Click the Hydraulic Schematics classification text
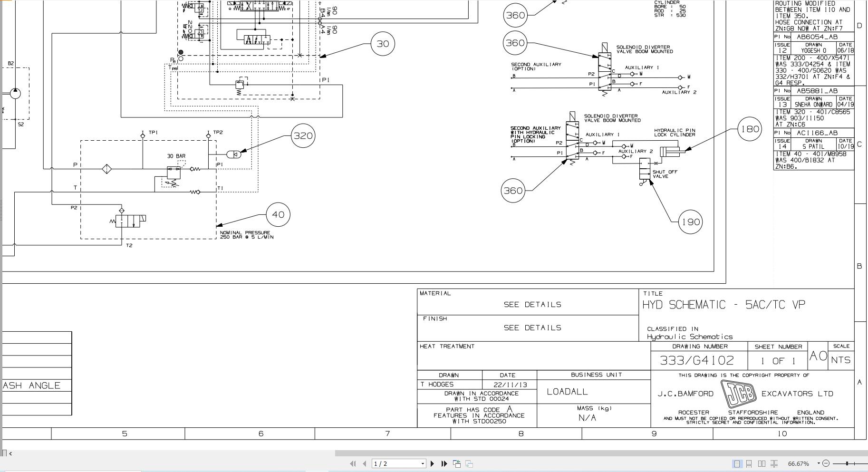Screen dimensions: 868x472 [690, 337]
